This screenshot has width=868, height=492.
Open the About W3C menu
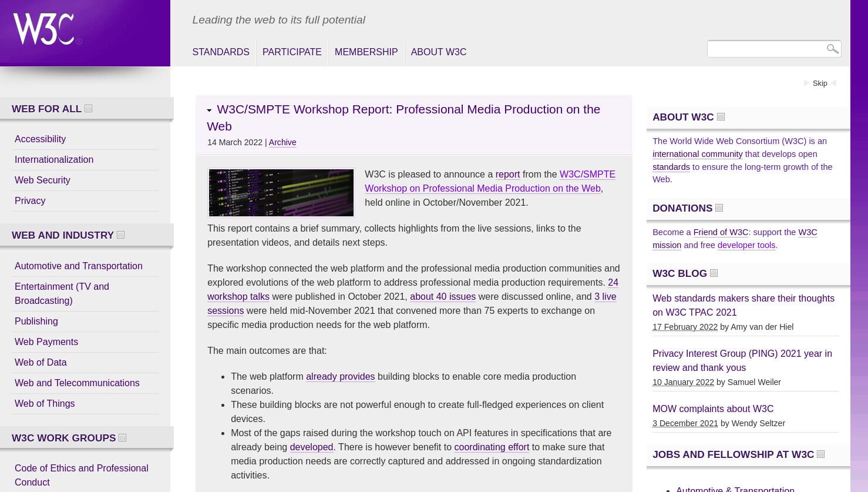coord(439,52)
